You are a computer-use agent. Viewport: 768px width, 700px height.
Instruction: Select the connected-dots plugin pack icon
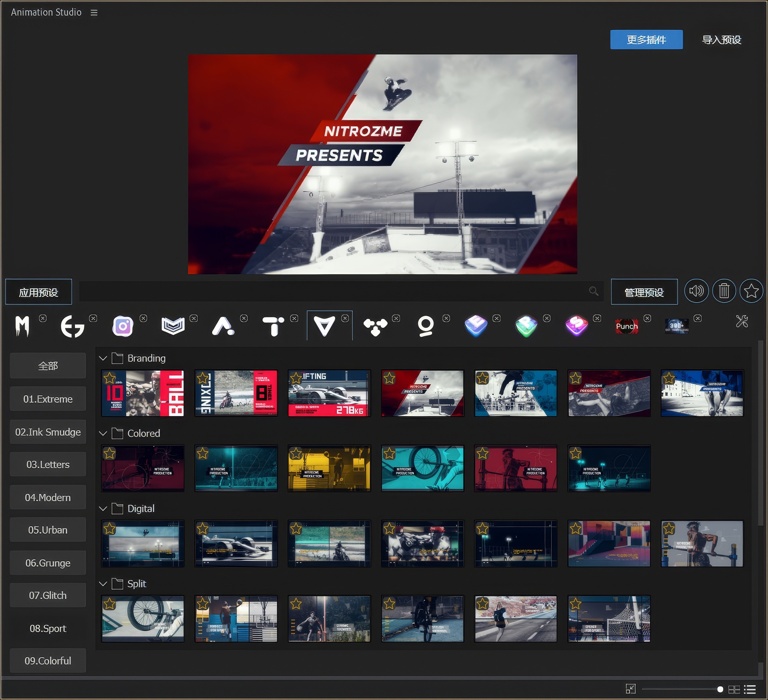coord(375,327)
